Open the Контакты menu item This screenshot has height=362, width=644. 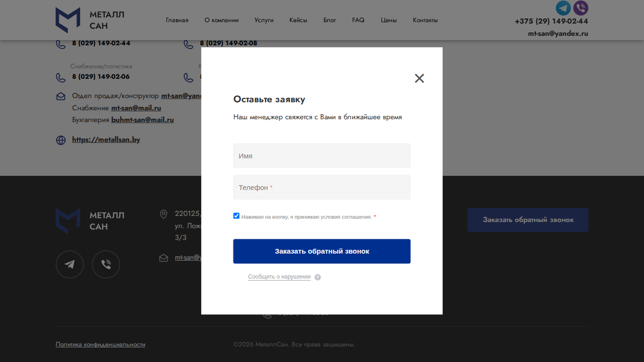pos(425,20)
